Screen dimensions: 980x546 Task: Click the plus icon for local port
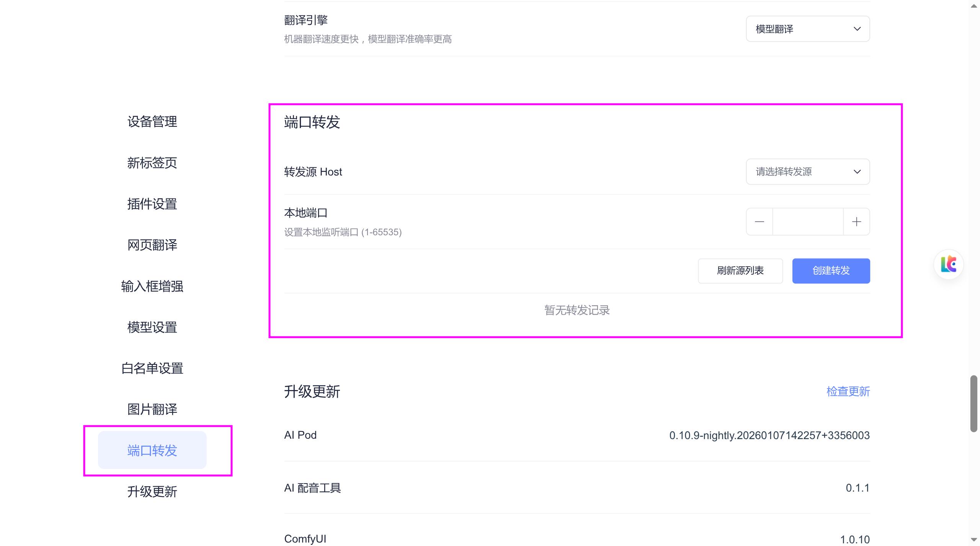coord(856,222)
